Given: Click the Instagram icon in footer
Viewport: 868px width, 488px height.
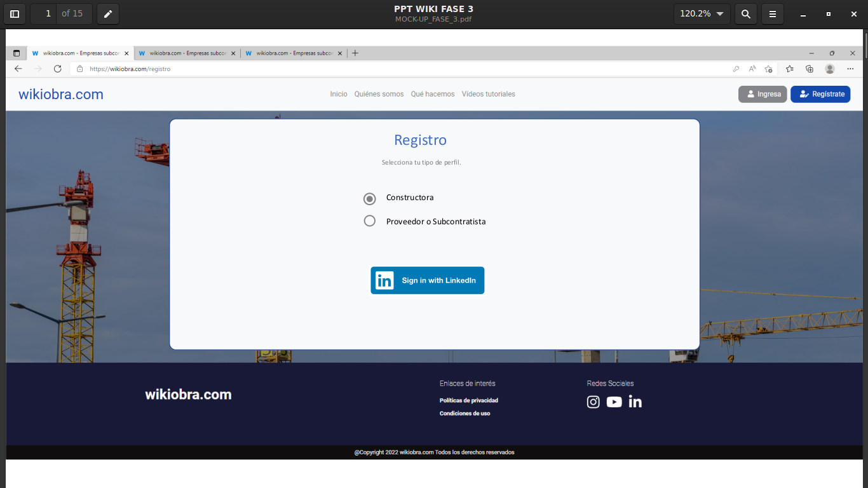Looking at the screenshot, I should [x=593, y=402].
